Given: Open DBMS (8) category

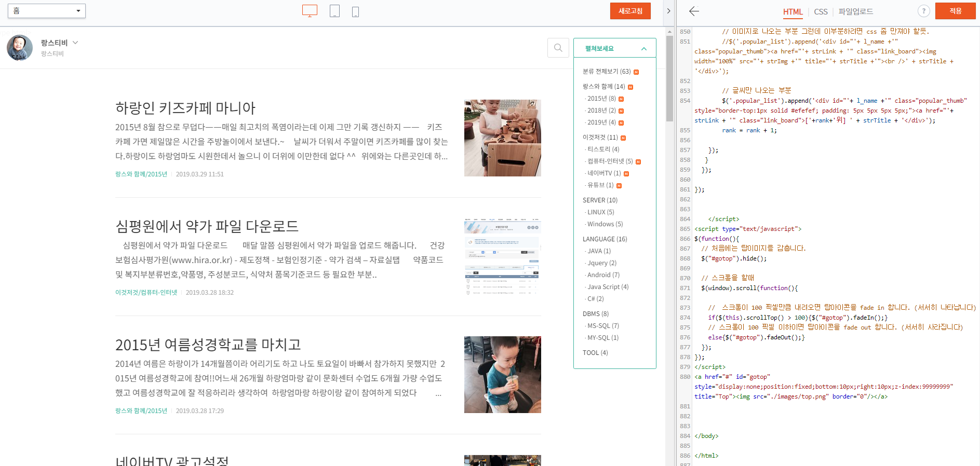Looking at the screenshot, I should (595, 314).
